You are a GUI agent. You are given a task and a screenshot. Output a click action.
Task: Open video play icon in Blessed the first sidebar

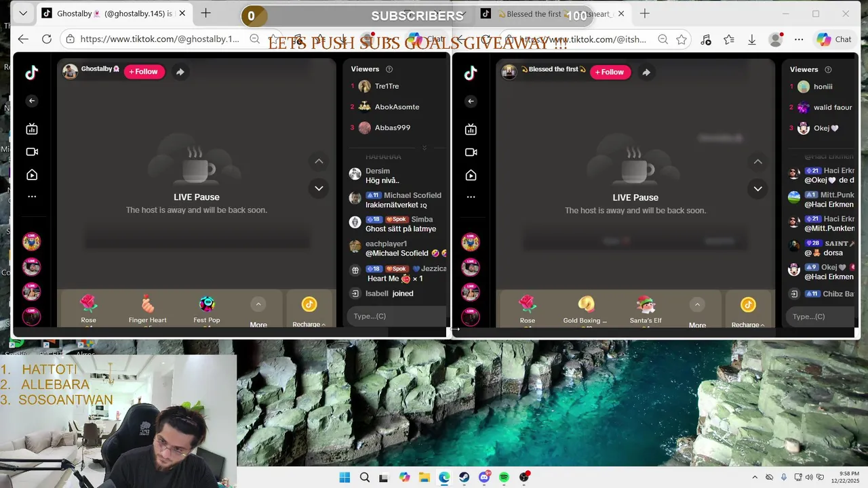click(x=471, y=176)
